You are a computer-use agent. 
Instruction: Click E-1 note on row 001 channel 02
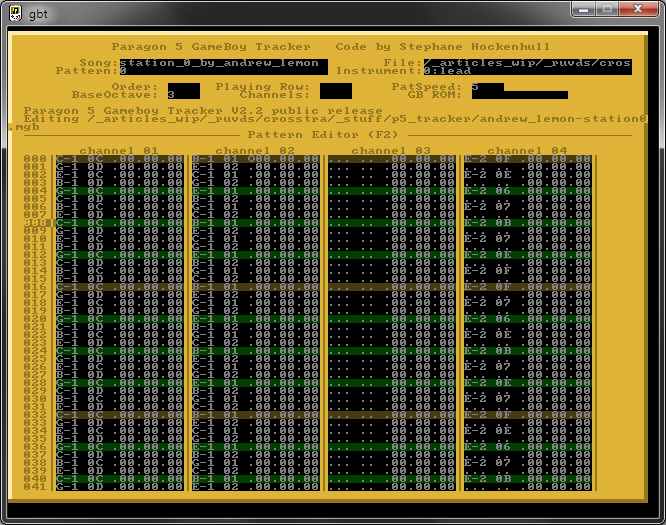pos(203,167)
